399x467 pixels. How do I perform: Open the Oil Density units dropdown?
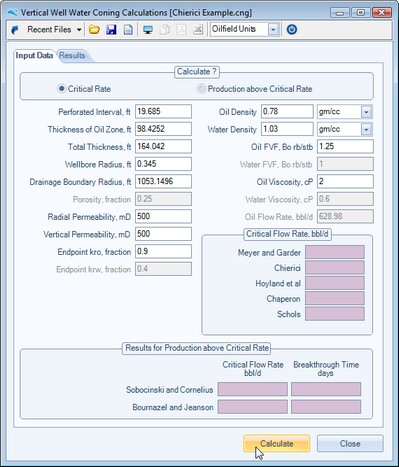point(366,112)
